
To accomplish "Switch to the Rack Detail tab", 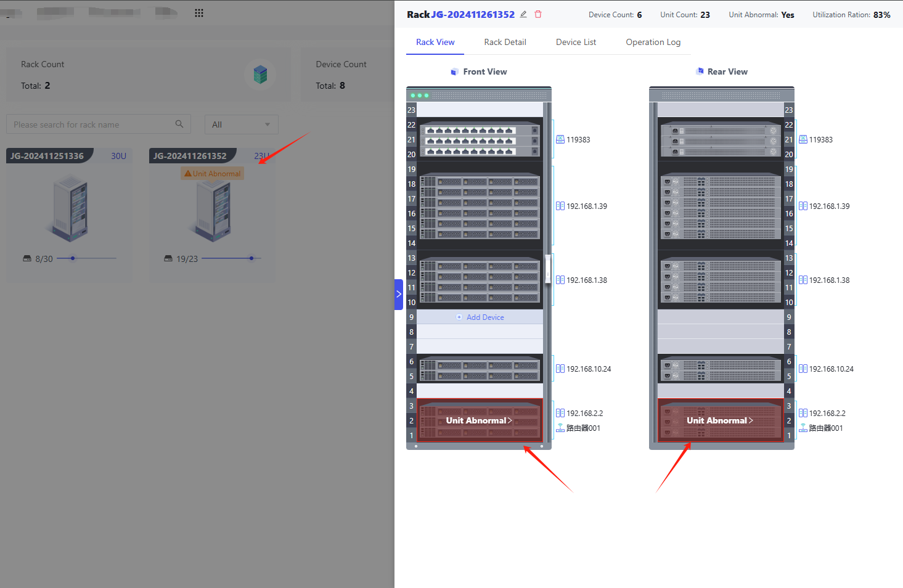I will point(505,42).
